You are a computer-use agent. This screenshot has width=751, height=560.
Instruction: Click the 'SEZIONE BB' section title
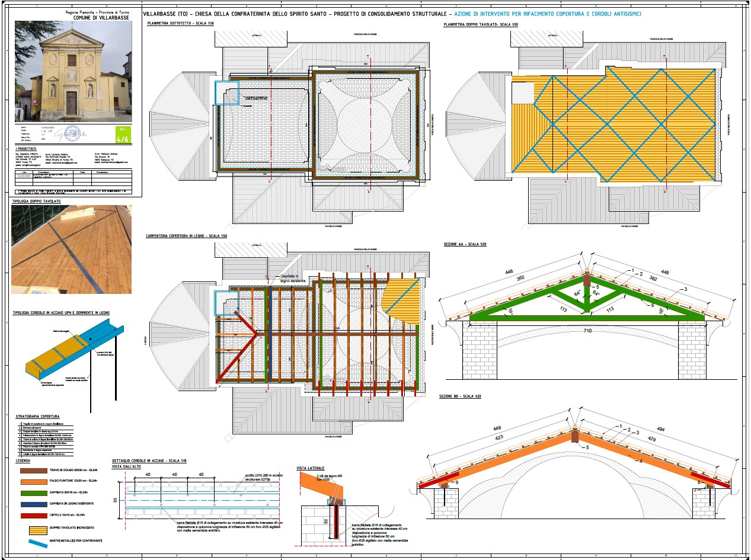click(460, 396)
